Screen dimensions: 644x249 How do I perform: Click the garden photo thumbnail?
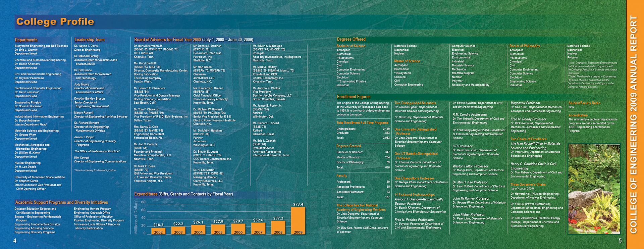point(594,188)
